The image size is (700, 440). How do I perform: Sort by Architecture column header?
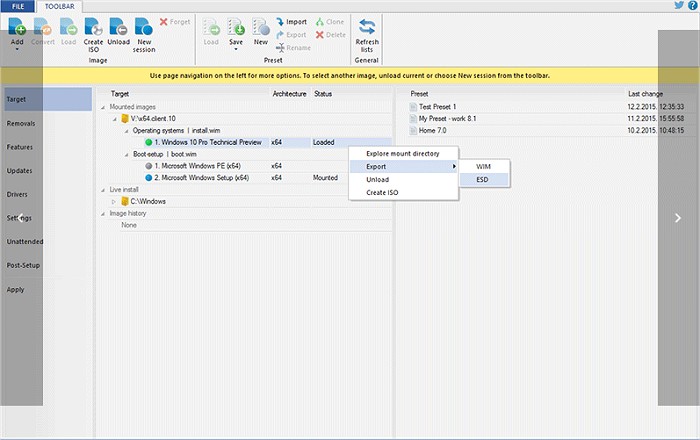tap(289, 94)
